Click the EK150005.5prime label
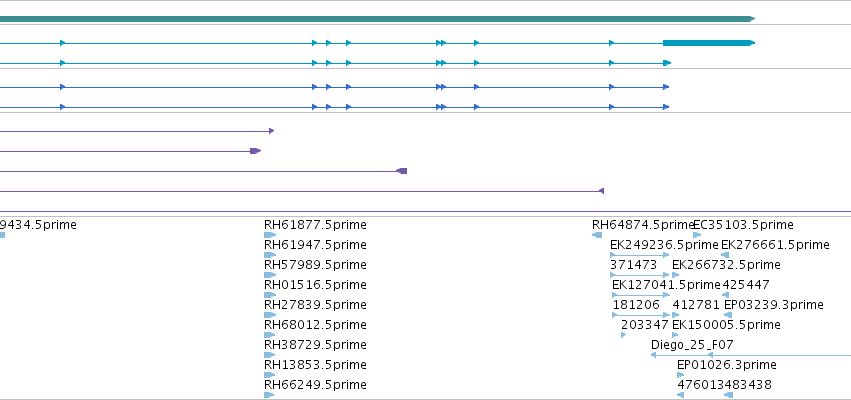 pyautogui.click(x=726, y=325)
